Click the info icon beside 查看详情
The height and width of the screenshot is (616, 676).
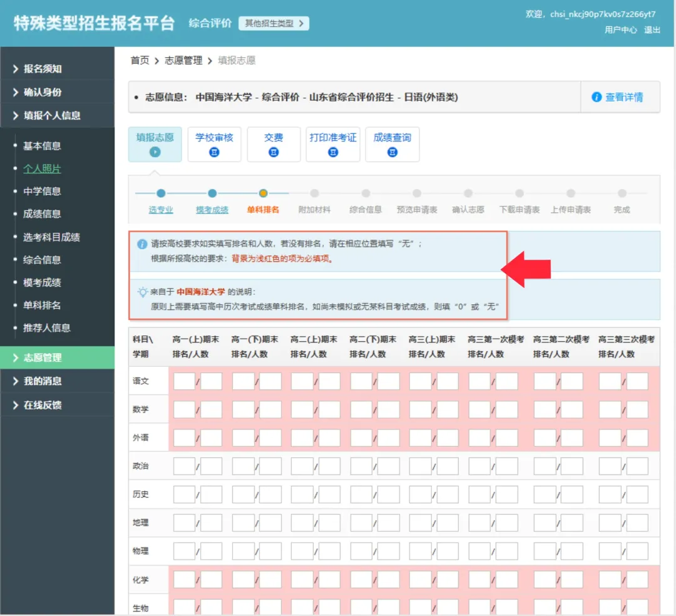point(597,97)
